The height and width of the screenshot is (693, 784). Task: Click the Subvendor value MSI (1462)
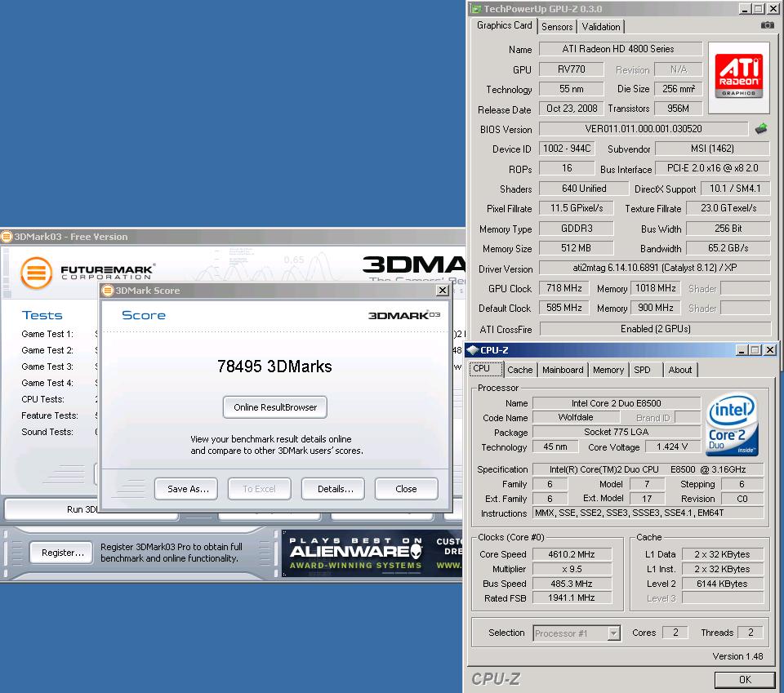coord(712,149)
